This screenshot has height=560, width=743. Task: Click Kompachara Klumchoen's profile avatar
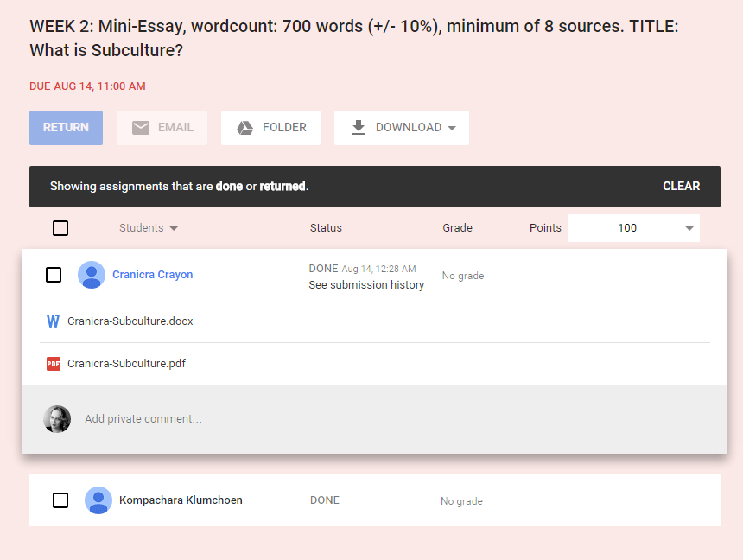click(98, 500)
